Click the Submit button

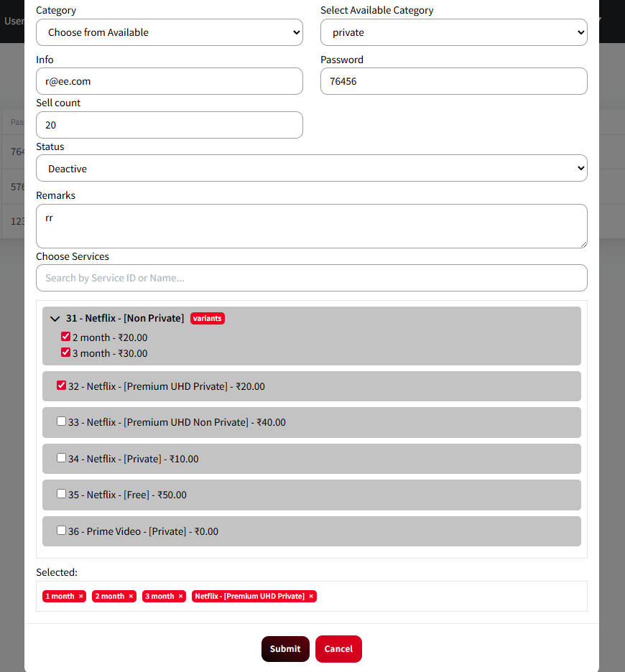click(285, 649)
